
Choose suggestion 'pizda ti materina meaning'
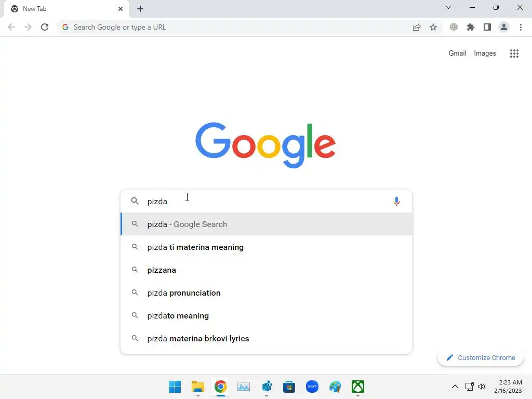pyautogui.click(x=267, y=247)
